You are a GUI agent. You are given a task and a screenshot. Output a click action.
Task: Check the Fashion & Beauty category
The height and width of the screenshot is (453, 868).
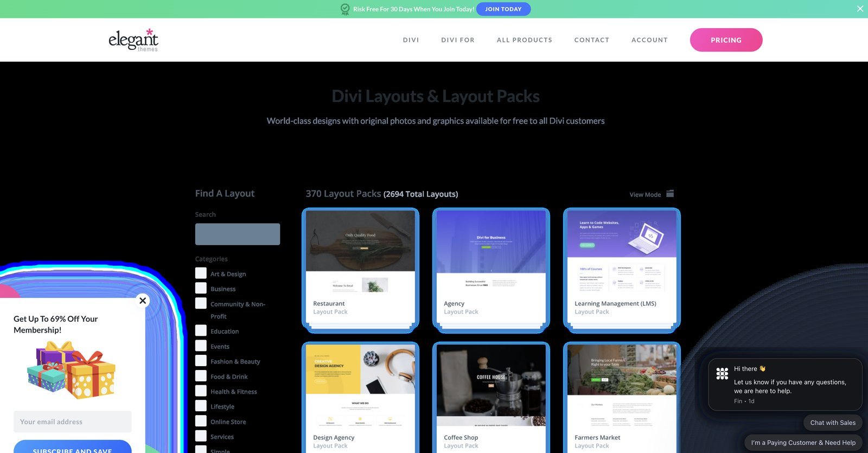pos(201,361)
